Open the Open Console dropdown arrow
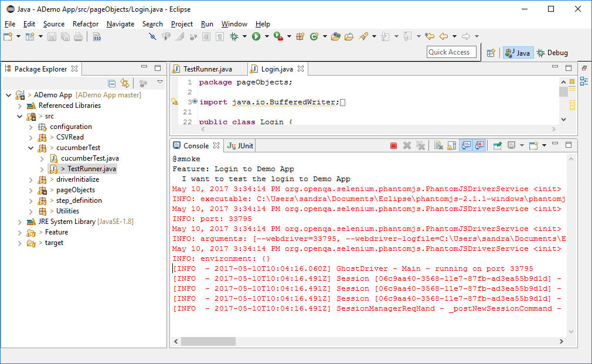Screen dimensions: 592x364 tap(544, 146)
